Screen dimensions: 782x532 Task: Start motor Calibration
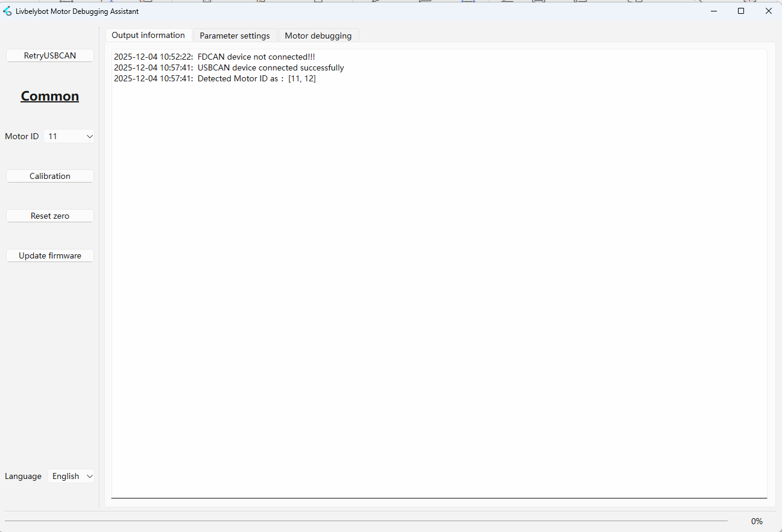pos(50,177)
